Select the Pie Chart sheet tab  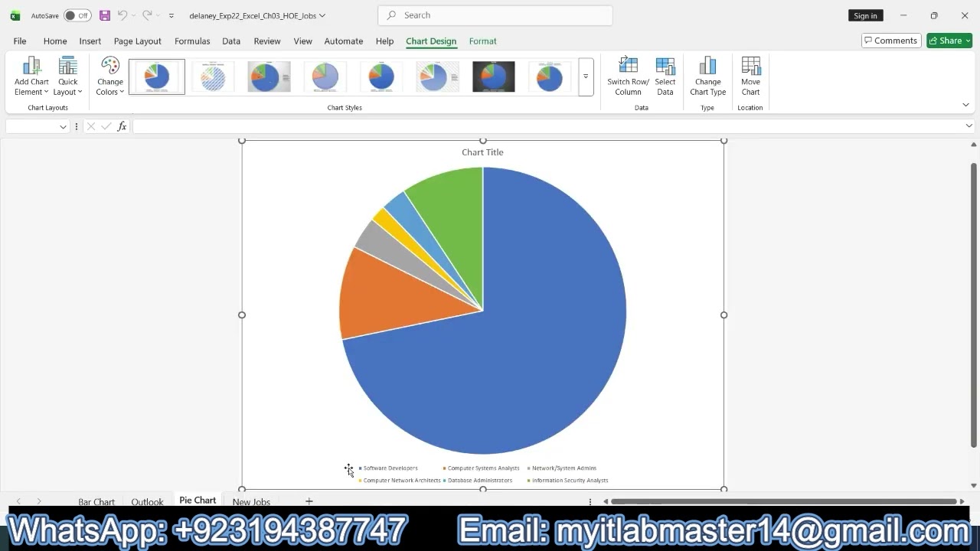198,500
